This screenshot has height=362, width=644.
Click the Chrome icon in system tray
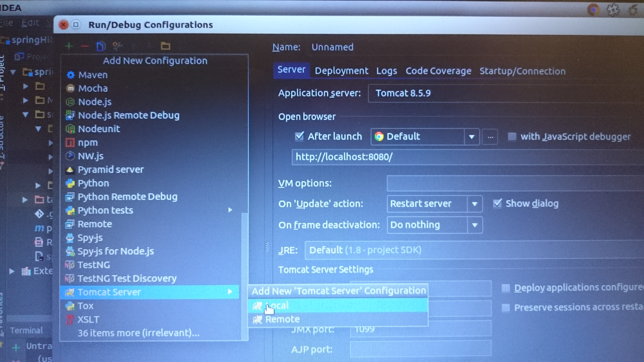593,10
